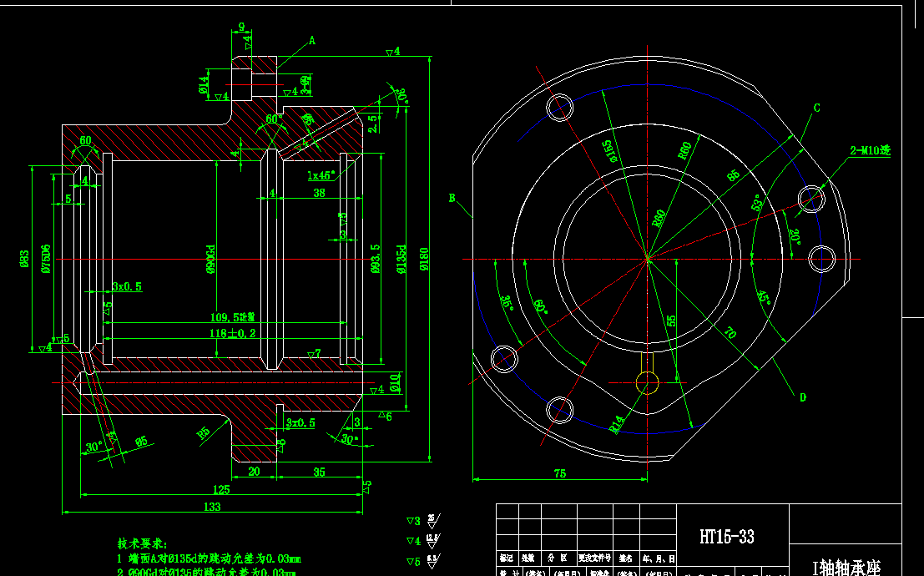Click the 9 dimension at top

[241, 27]
